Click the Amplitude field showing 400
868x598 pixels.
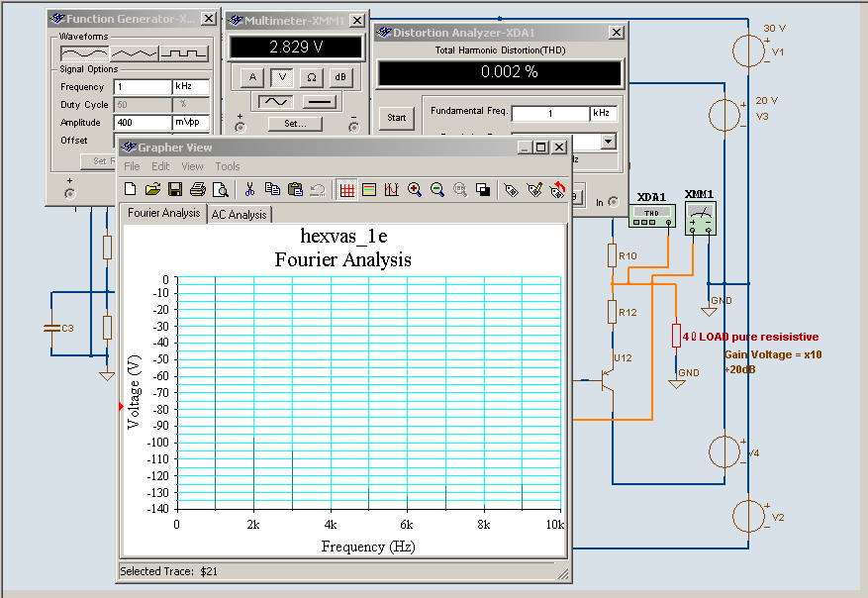pos(143,123)
